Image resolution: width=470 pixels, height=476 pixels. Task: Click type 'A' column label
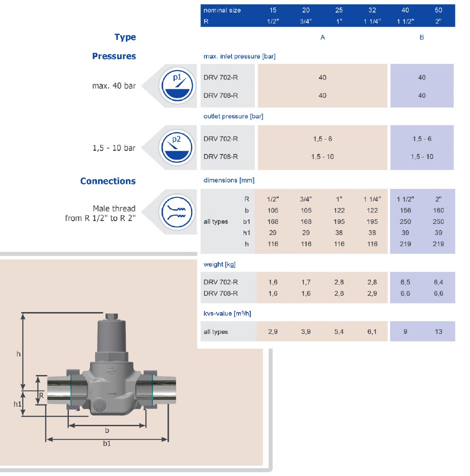pos(322,38)
